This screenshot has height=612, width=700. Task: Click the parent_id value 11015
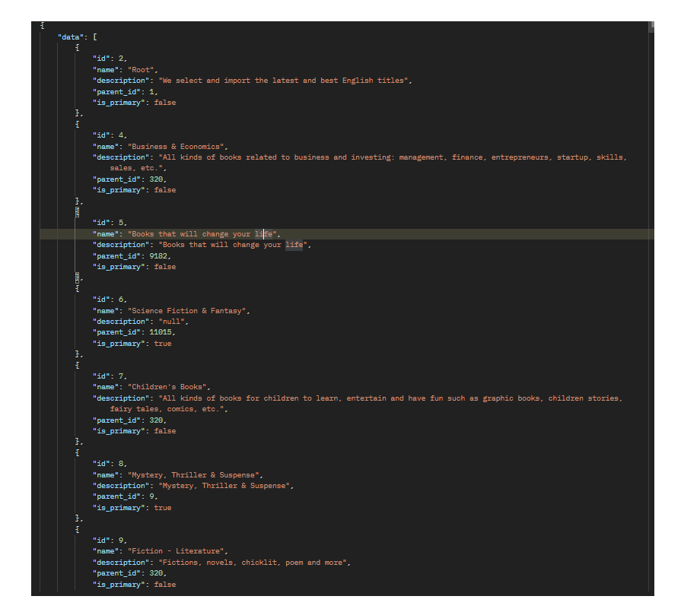161,332
